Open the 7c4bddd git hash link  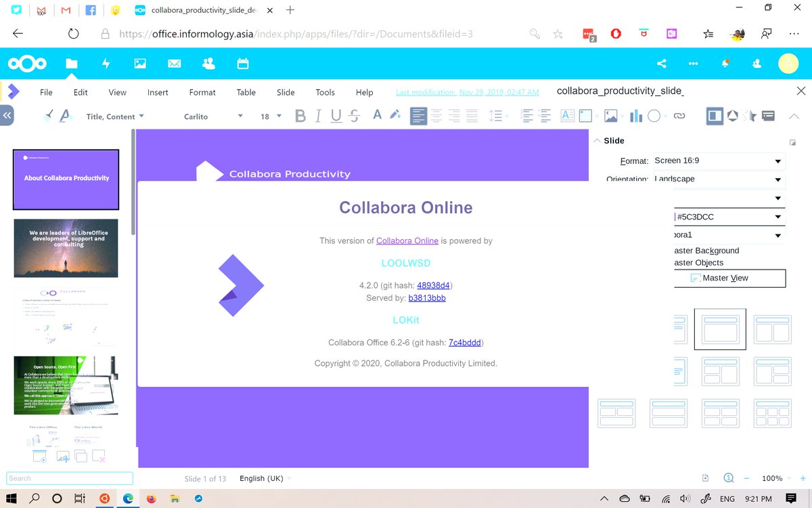tap(466, 342)
